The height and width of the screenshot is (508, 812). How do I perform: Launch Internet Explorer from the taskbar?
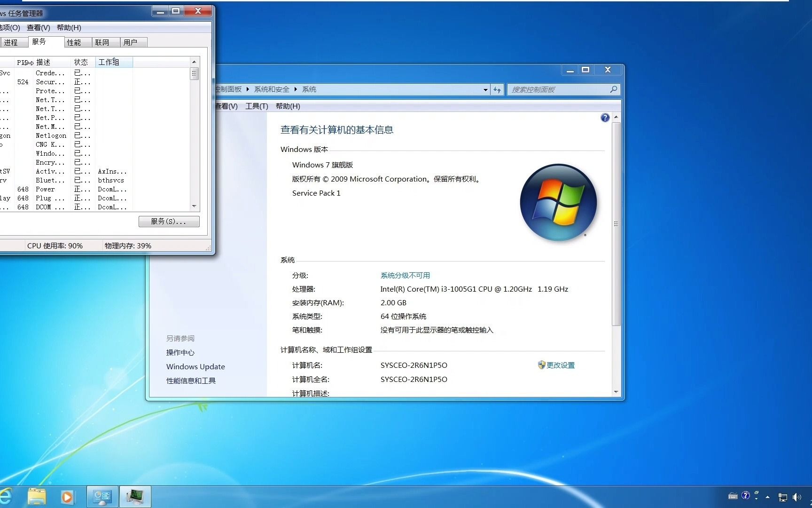pos(5,496)
